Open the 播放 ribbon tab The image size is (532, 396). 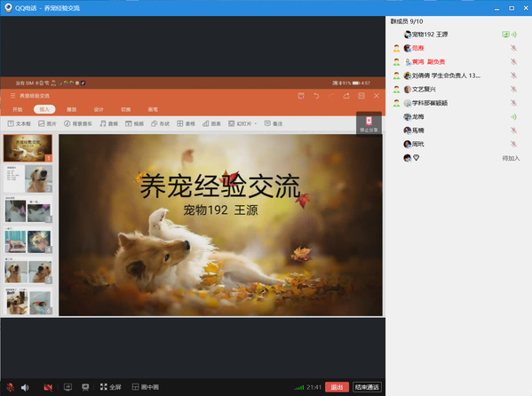tap(72, 109)
